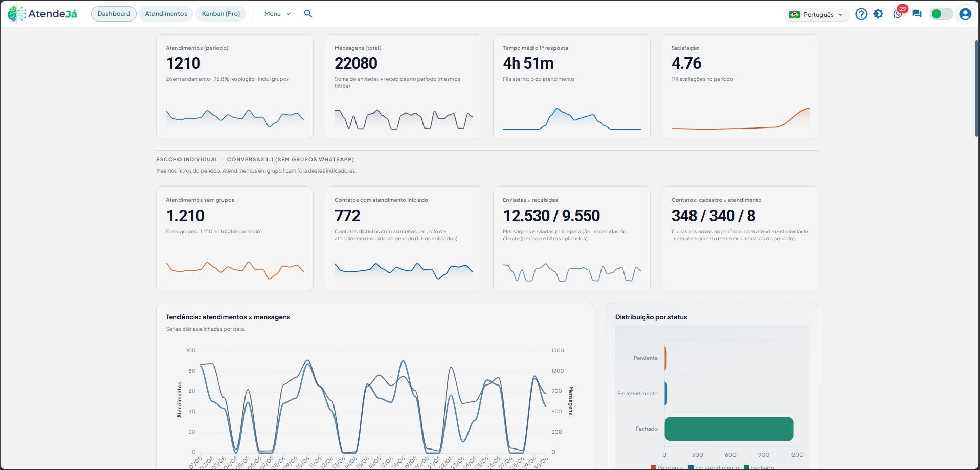
Task: Click the Tempo médio sparkline chart
Action: tap(572, 119)
